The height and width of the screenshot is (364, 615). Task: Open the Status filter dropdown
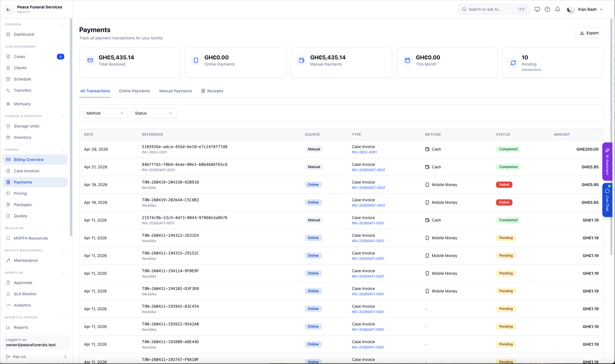click(154, 113)
